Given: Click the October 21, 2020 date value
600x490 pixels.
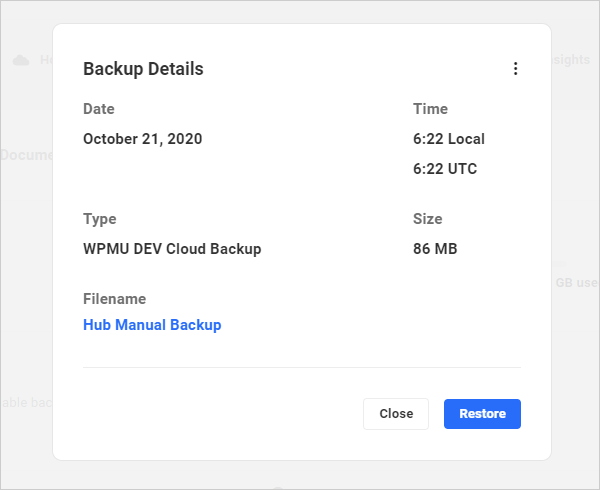Looking at the screenshot, I should pos(142,139).
